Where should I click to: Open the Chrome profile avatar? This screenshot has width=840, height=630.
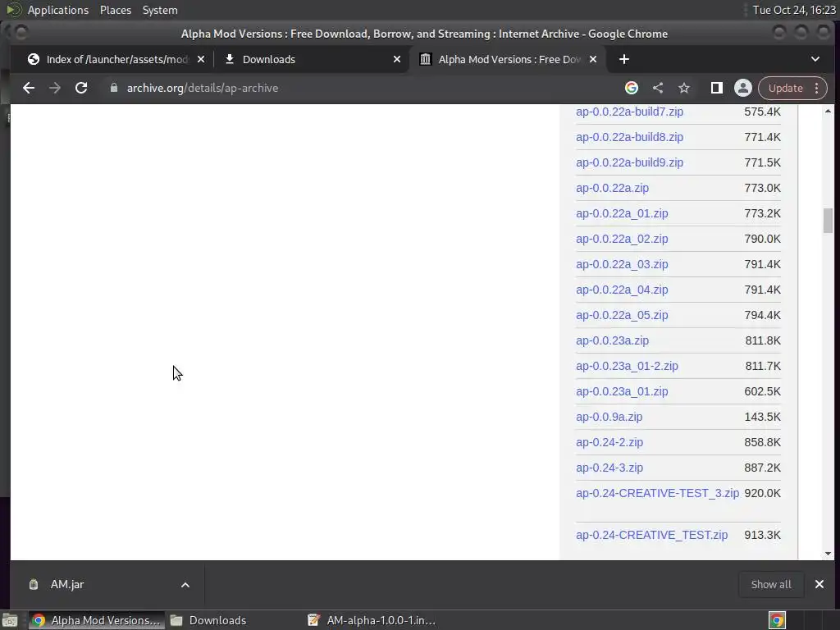743,88
